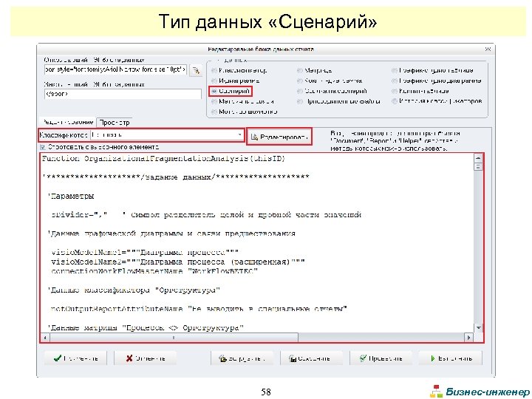This screenshot has height=399, width=532.
Task: Click the sDivider assignment line in script
Action: (x=206, y=215)
